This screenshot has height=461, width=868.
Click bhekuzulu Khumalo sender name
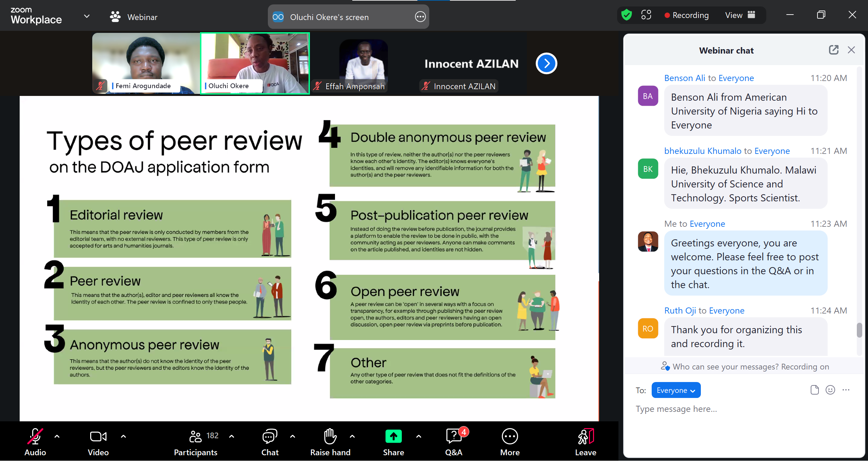(703, 151)
